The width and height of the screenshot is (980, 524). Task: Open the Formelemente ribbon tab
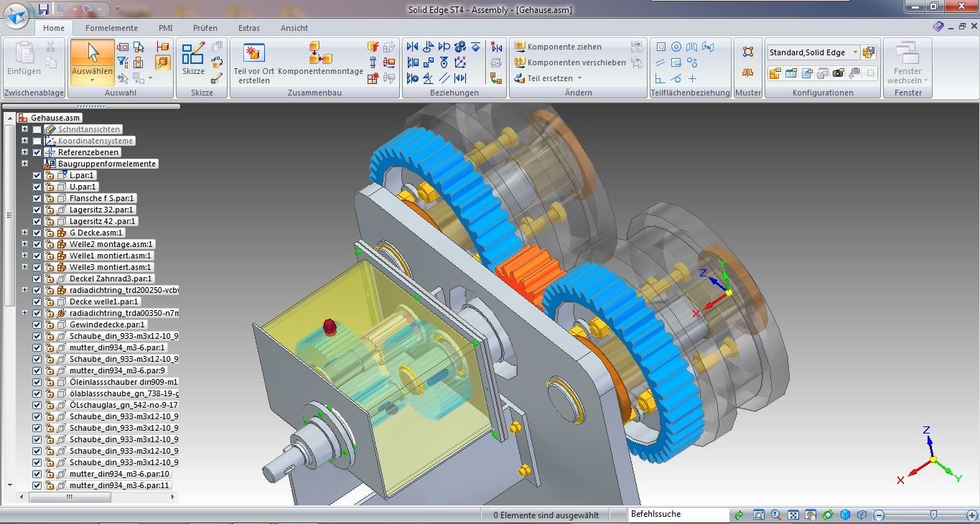point(111,28)
